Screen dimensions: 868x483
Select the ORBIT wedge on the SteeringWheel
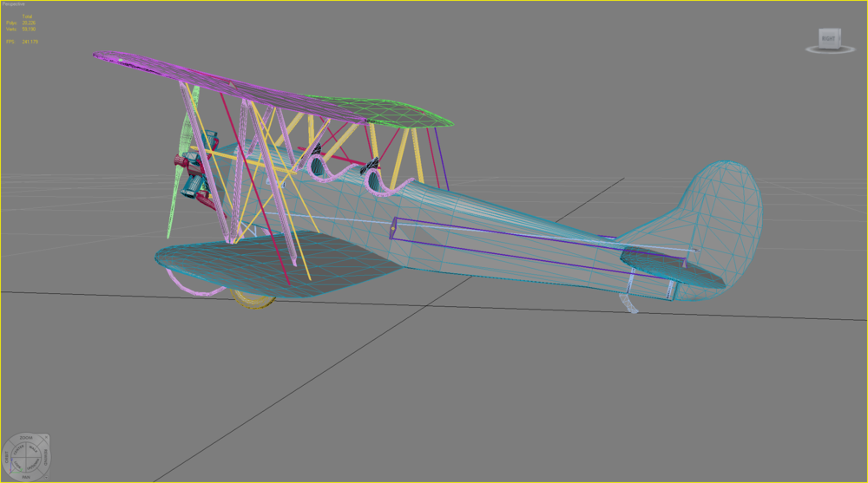tap(7, 458)
